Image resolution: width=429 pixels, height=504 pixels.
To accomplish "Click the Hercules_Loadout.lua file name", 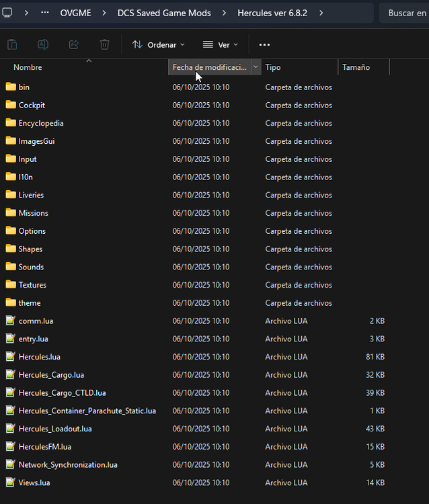I will 55,429.
